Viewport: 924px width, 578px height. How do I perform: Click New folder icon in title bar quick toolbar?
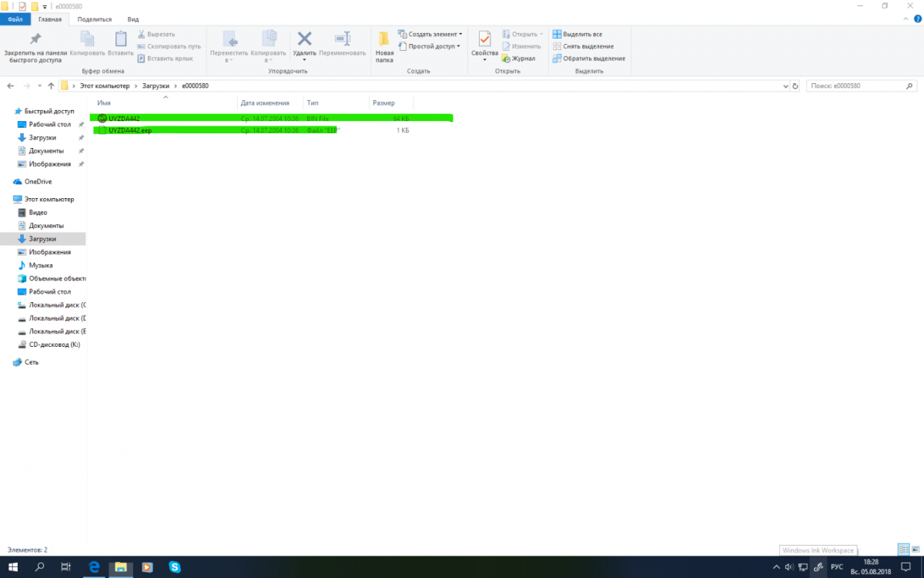coord(34,6)
